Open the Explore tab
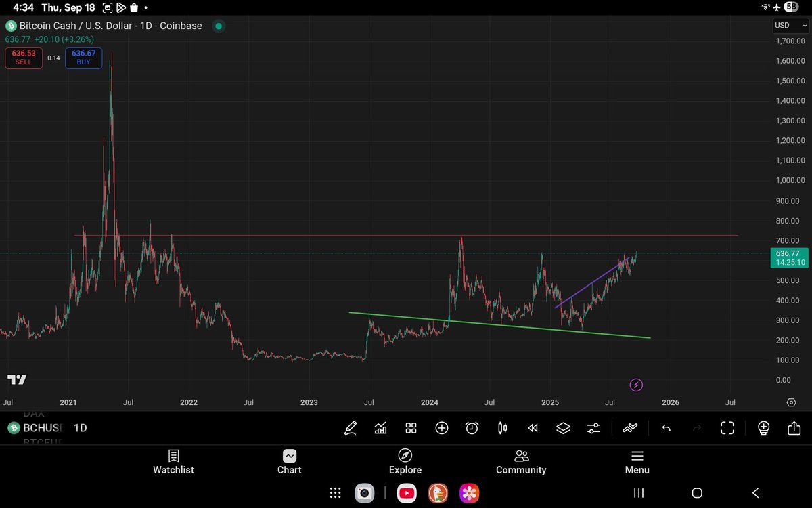The width and height of the screenshot is (812, 508). pos(405,462)
